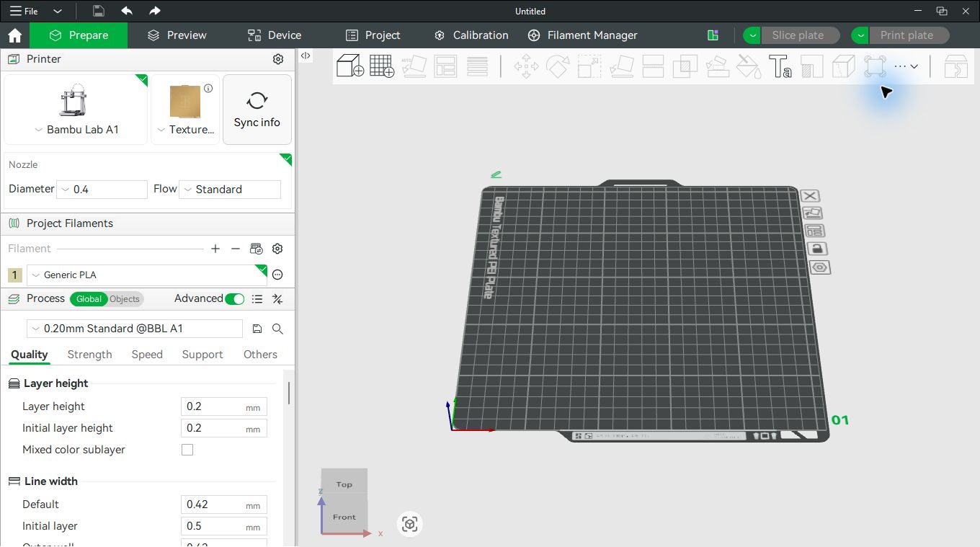Open the Calibration tab
This screenshot has width=980, height=547.
pyautogui.click(x=471, y=35)
